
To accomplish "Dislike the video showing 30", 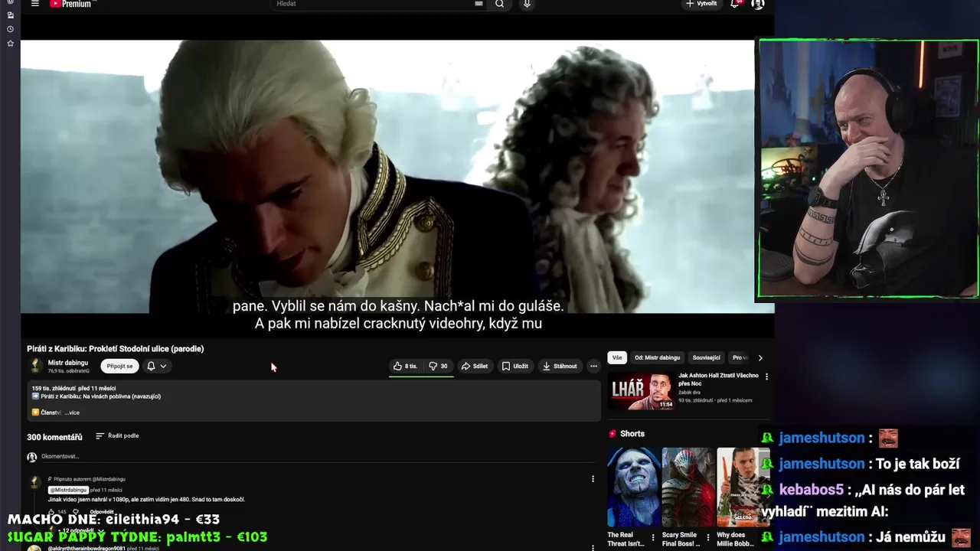I will pos(438,366).
